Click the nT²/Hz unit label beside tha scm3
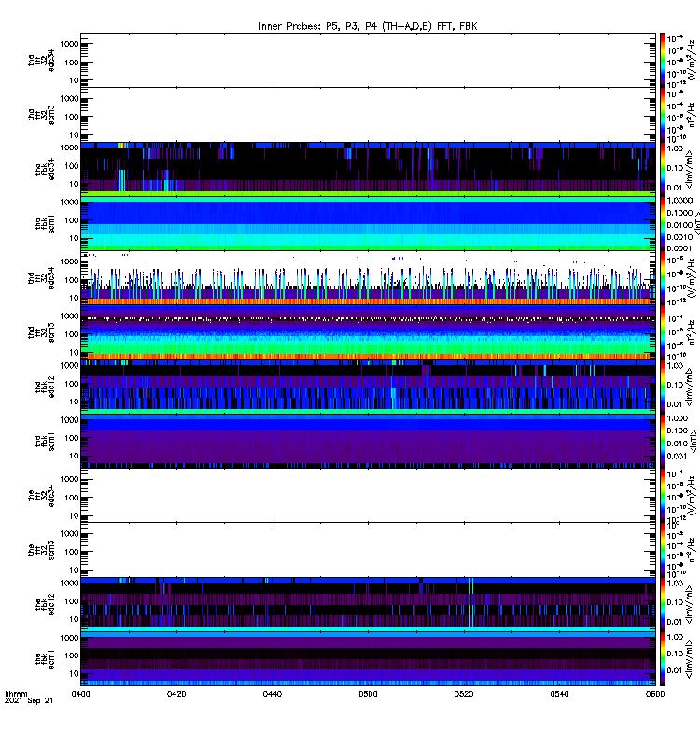The image size is (700, 747). (692, 115)
